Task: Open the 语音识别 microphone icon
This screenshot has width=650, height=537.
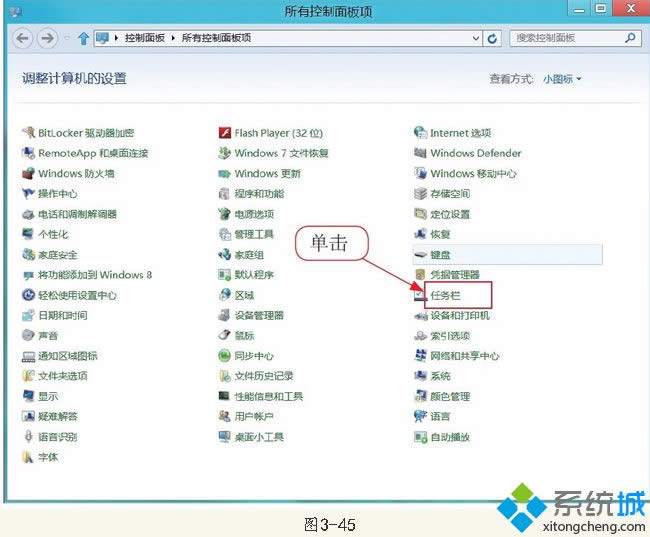Action: [x=28, y=437]
